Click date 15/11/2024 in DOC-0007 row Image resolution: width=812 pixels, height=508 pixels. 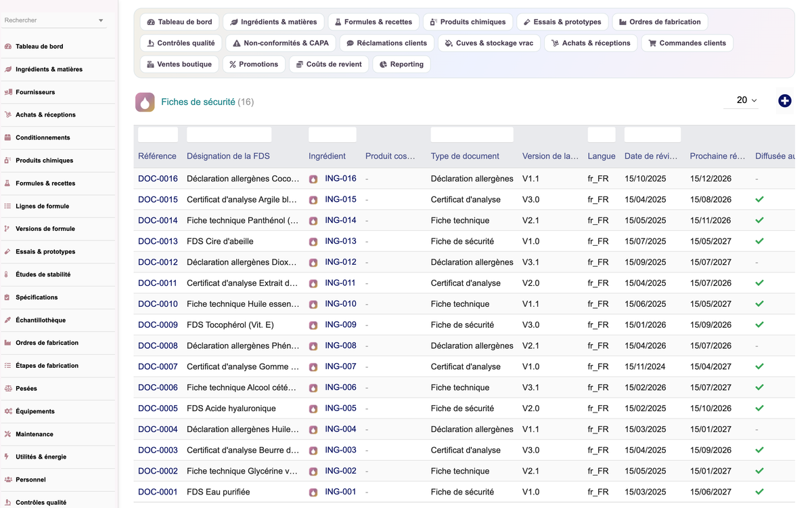pos(646,366)
